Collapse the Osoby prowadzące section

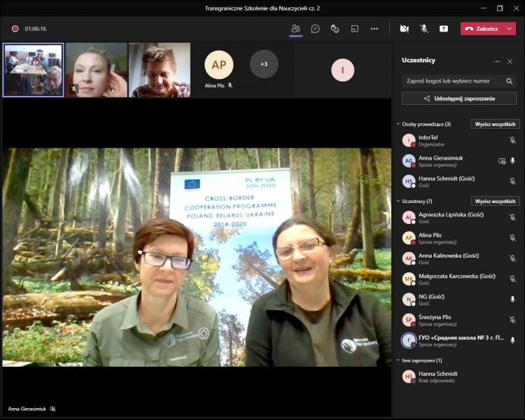coord(398,124)
